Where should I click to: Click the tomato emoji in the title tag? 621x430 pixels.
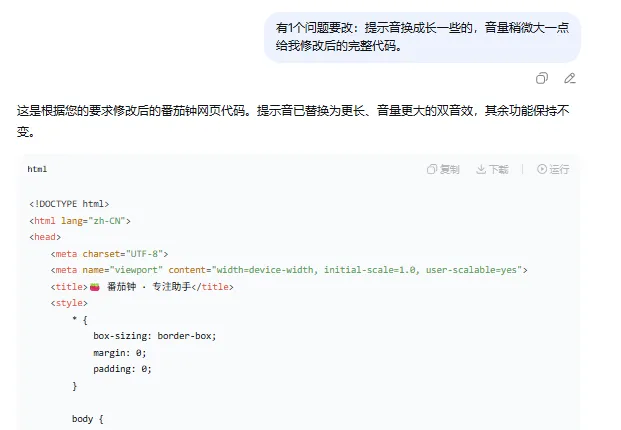[x=95, y=287]
